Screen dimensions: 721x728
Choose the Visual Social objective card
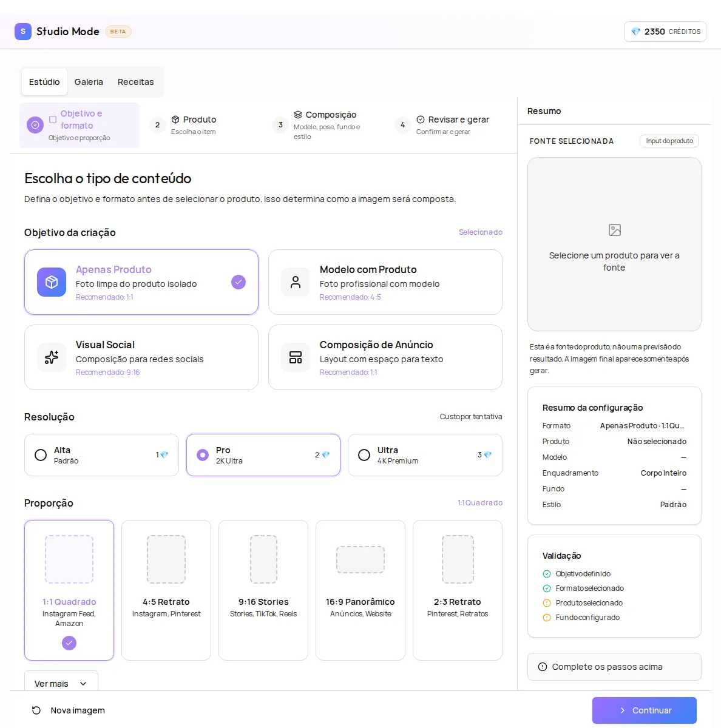click(x=141, y=357)
